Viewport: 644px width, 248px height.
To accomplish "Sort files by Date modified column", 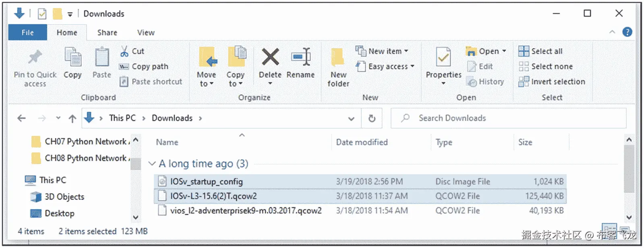I will [x=362, y=142].
